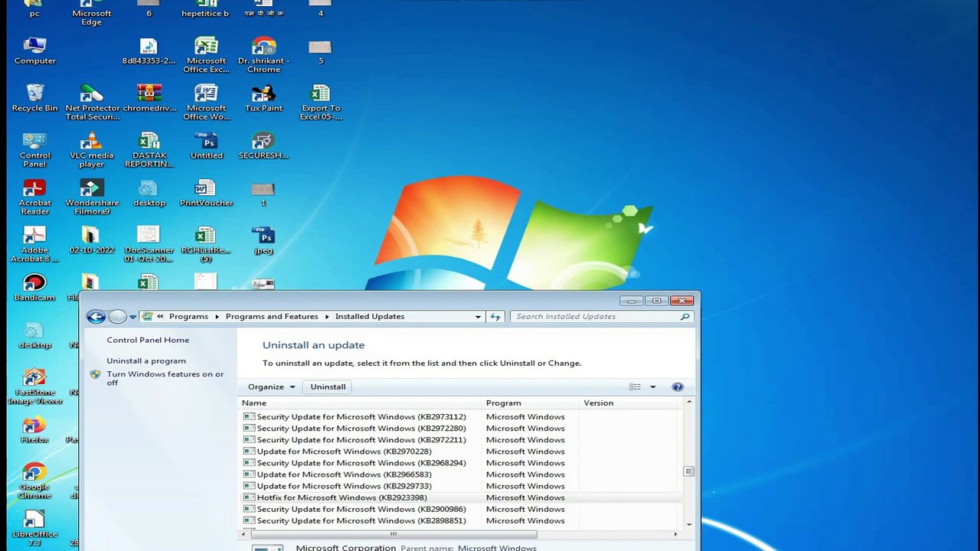Click the scroll right arrow under updates list
Image resolution: width=980 pixels, height=551 pixels.
coord(675,534)
